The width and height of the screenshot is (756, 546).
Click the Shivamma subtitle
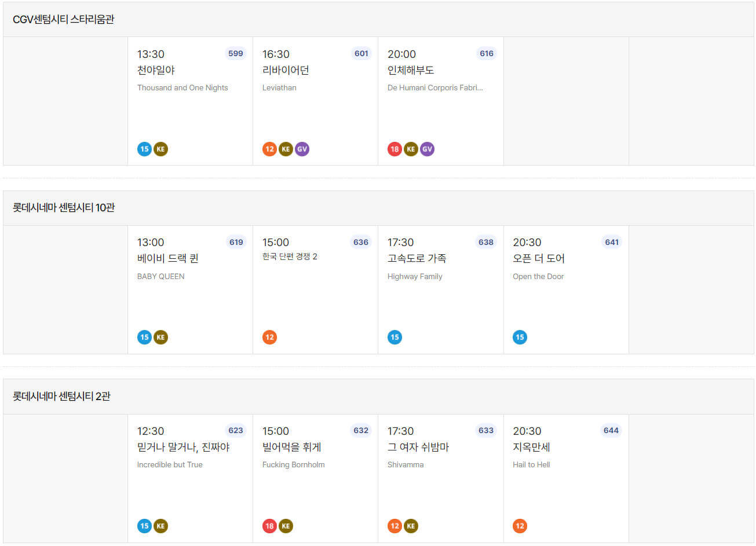(x=406, y=464)
